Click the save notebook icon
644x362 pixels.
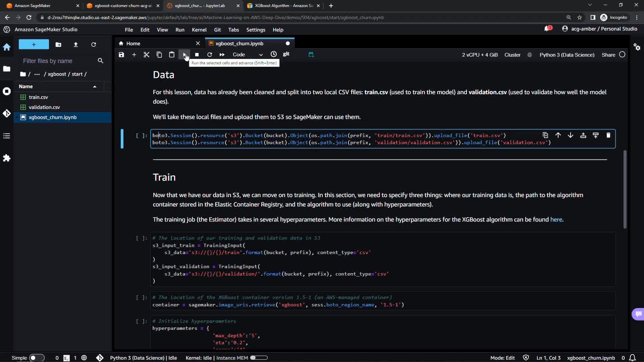coord(121,55)
